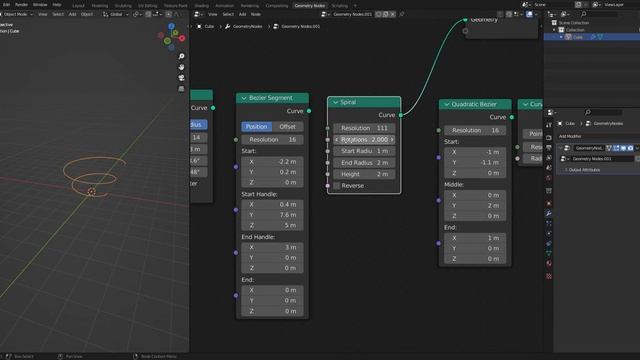Click the red X axis gizmo ball
This screenshot has width=640, height=360.
182,38
